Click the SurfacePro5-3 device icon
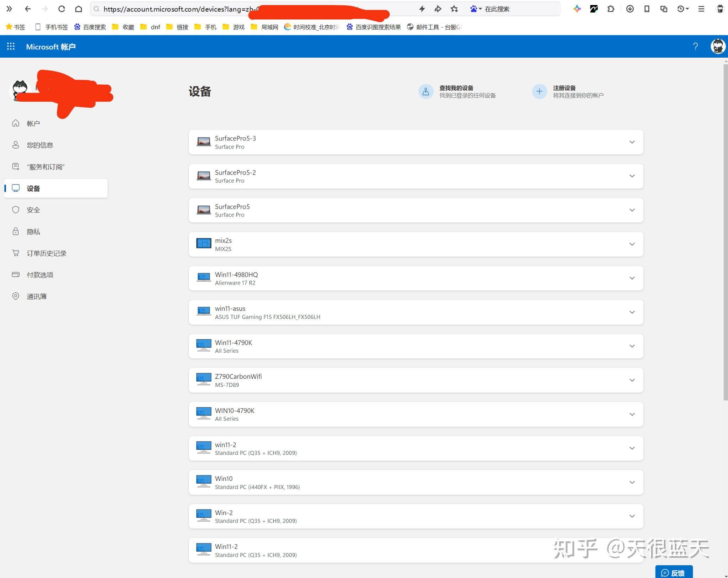This screenshot has width=728, height=578. (204, 142)
